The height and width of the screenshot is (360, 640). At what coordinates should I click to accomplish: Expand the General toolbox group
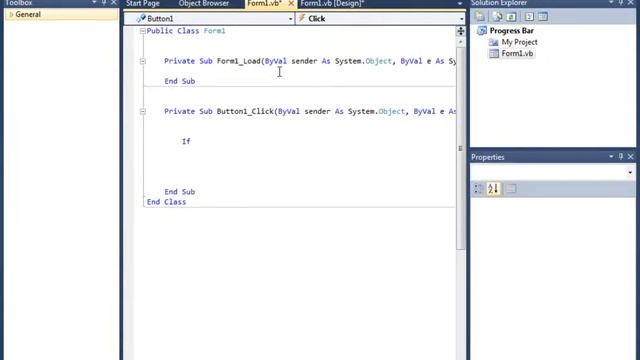11,15
